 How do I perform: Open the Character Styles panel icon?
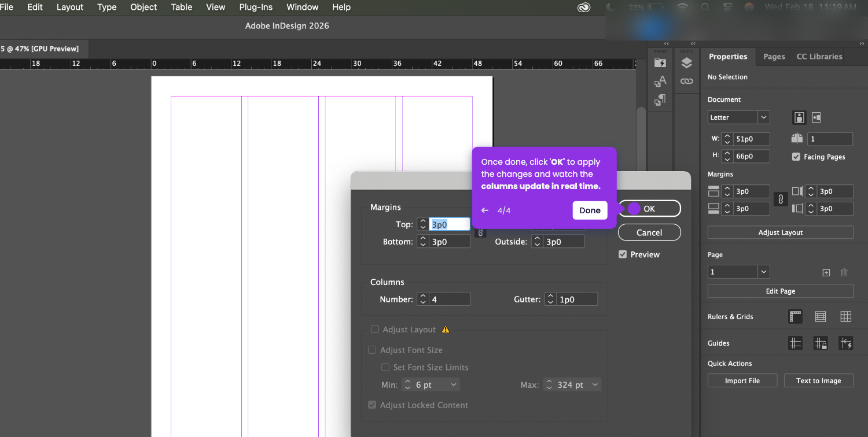[660, 82]
